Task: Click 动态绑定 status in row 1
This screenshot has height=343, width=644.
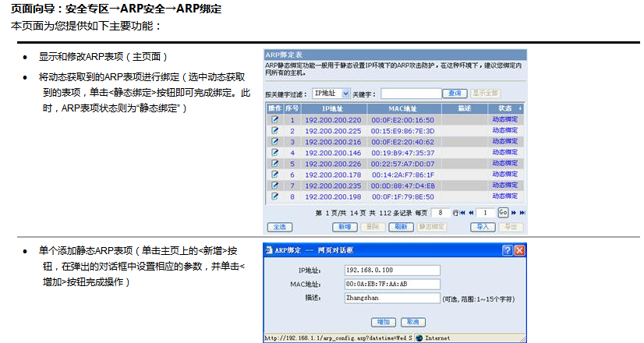Action: coord(505,119)
